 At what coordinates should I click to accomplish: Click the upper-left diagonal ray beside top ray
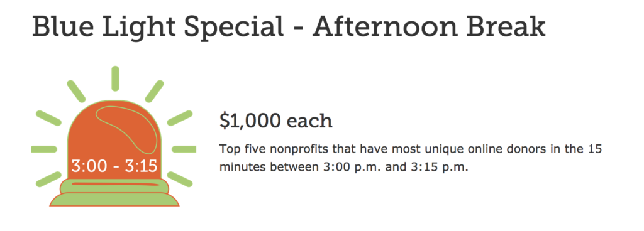point(76,92)
